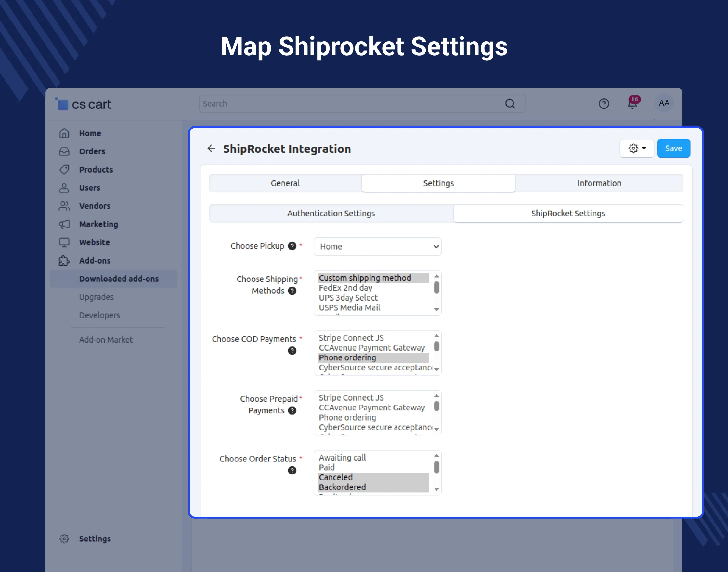
Task: Click the notification bell icon
Action: (632, 104)
